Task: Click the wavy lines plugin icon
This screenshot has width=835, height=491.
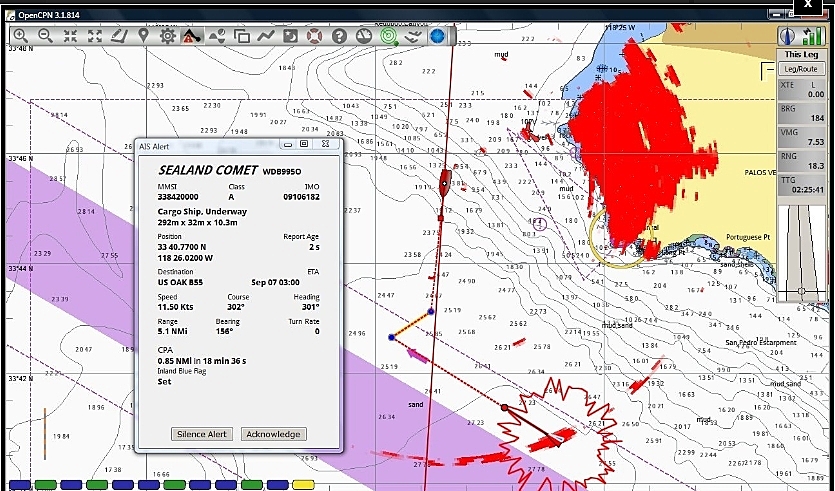Action: (x=413, y=36)
